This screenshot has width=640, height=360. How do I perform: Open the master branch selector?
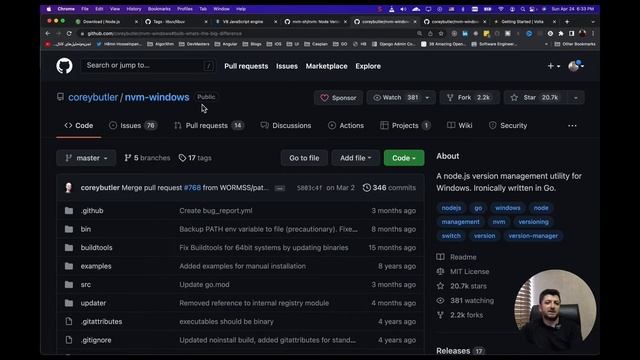[86, 158]
